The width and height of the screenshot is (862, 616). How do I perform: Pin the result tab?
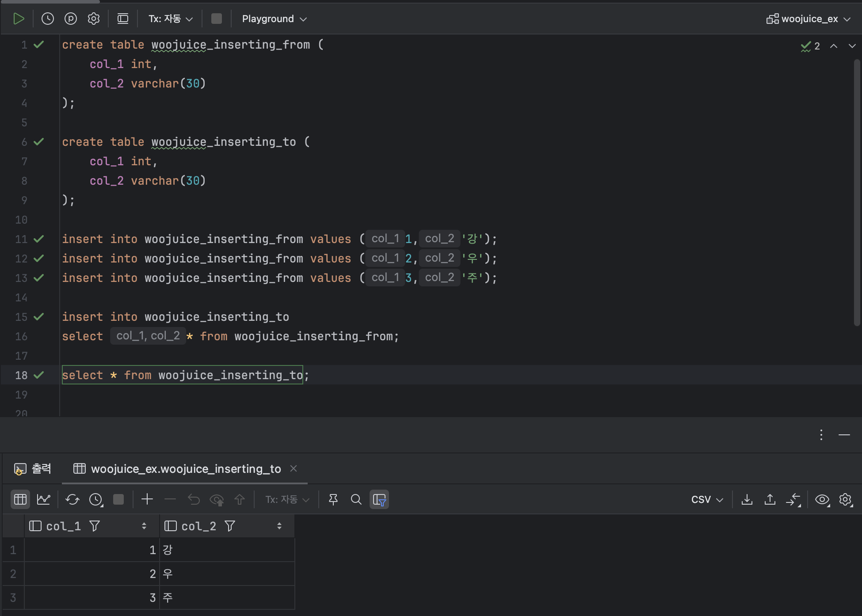(x=333, y=499)
